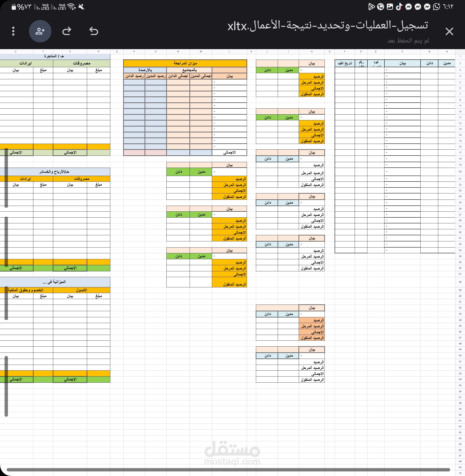
Task: Select ايرادات header under المتاجرة
Action: point(26,63)
